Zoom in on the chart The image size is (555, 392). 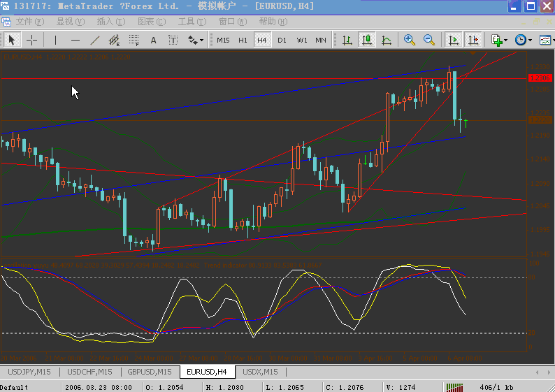pos(409,40)
